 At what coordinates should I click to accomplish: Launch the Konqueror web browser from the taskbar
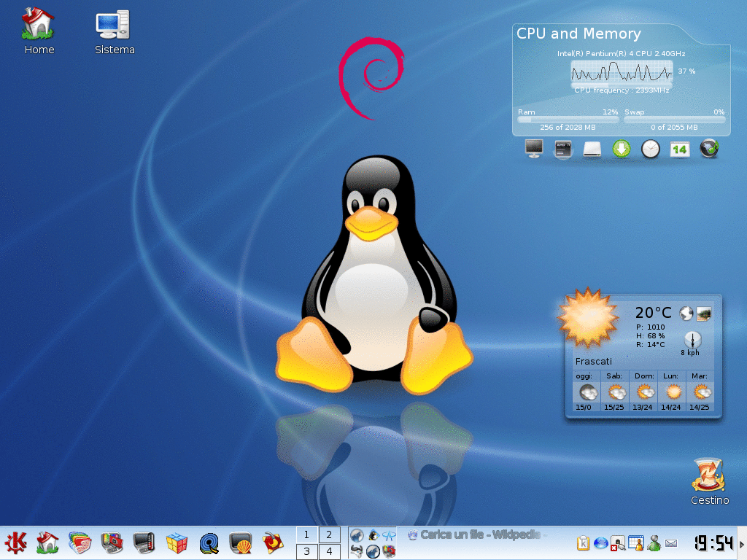point(209,543)
